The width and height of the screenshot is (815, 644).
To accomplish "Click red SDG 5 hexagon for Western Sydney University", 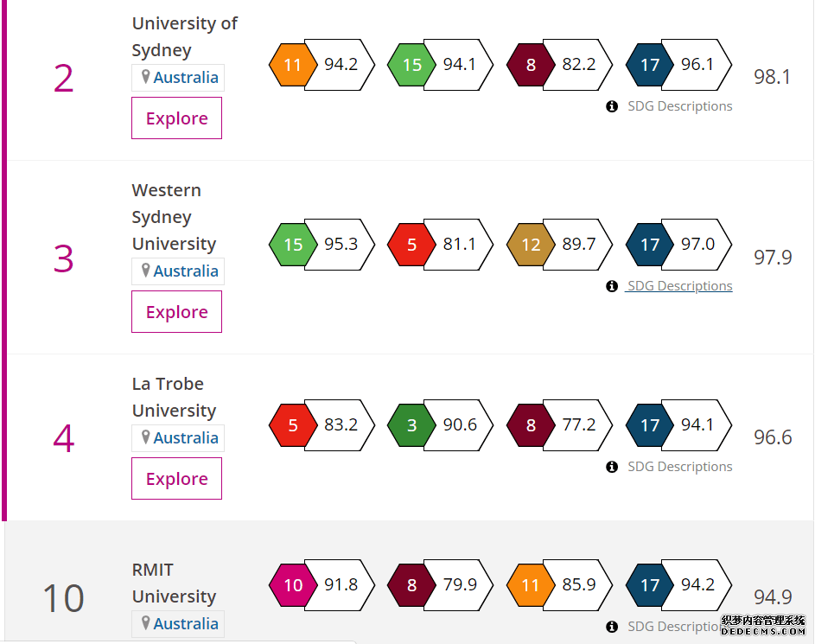I will (412, 245).
